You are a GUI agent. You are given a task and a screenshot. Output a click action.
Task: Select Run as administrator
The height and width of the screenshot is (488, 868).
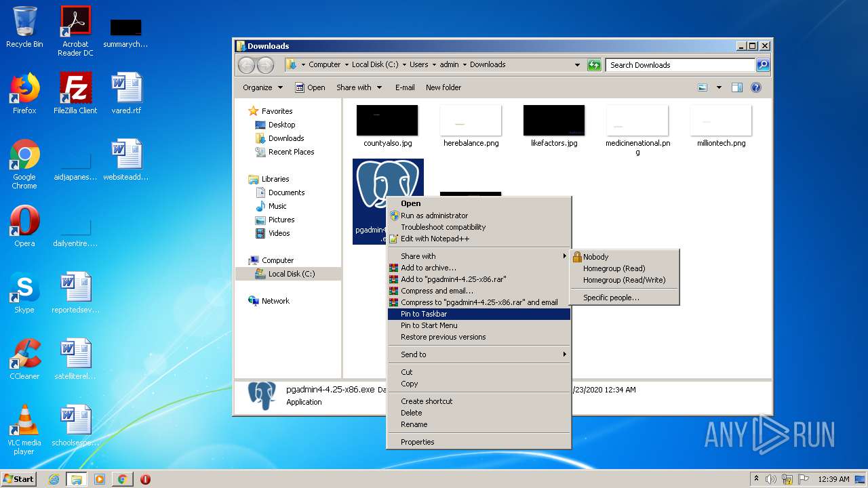click(x=479, y=216)
